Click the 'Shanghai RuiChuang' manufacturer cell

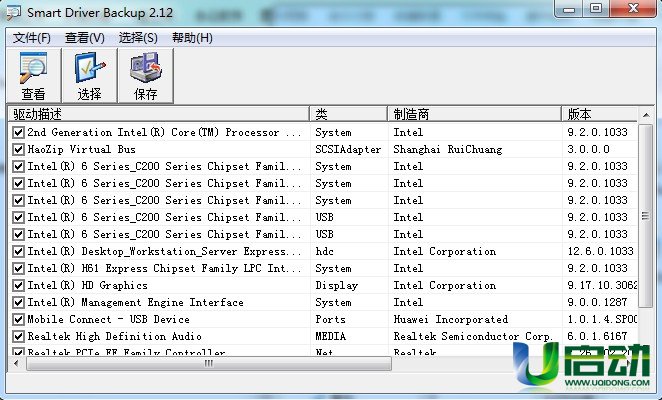(448, 149)
